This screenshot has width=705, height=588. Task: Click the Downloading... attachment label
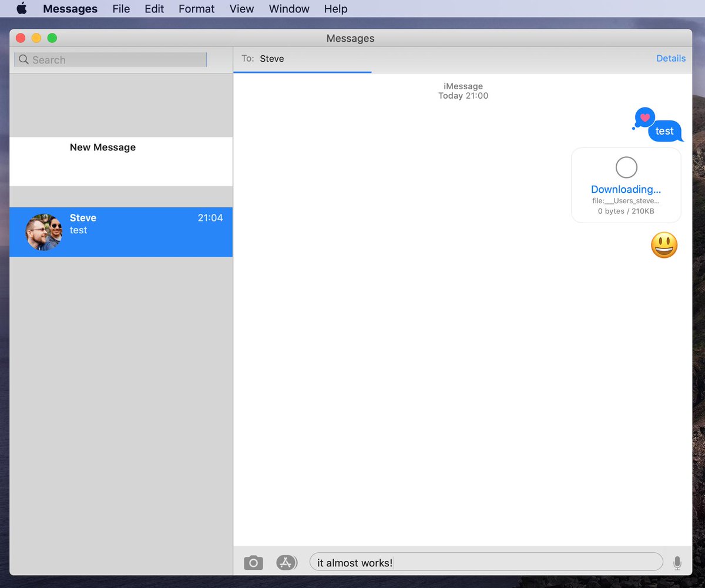click(626, 189)
